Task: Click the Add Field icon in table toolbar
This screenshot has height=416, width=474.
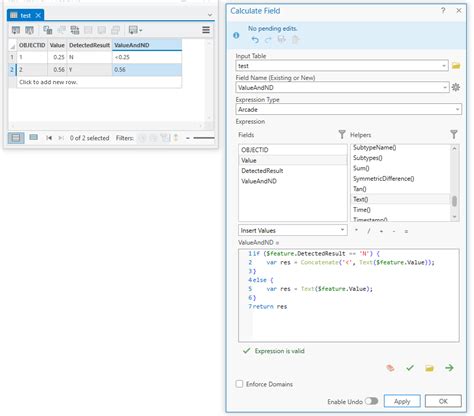Action: point(16,30)
